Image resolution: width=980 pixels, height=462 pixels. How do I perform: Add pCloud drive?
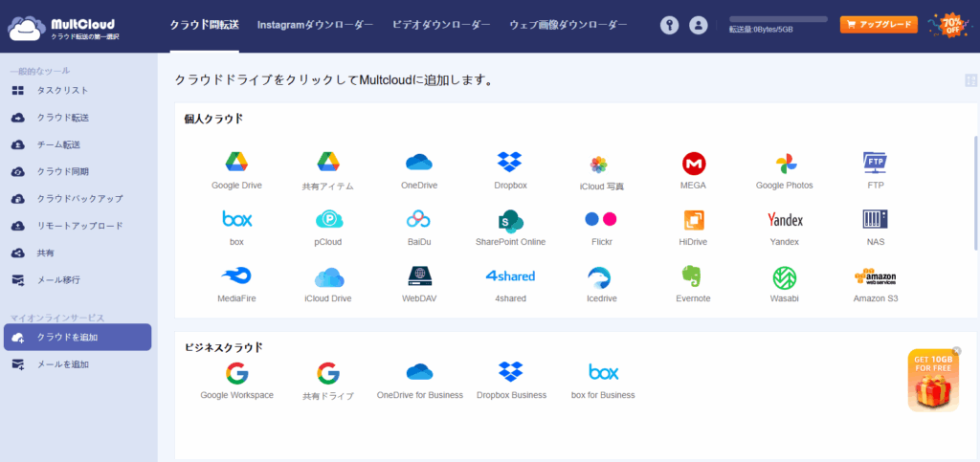pyautogui.click(x=328, y=221)
